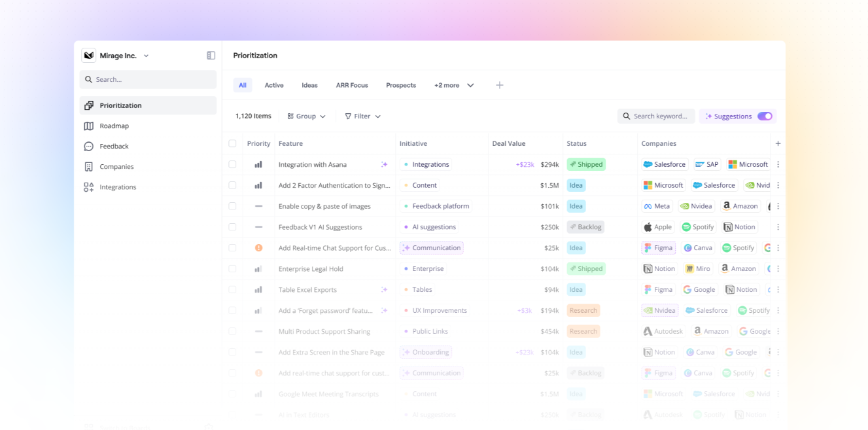Select the Feedback V1 AI Suggestions checkbox
Image resolution: width=868 pixels, height=430 pixels.
(232, 227)
